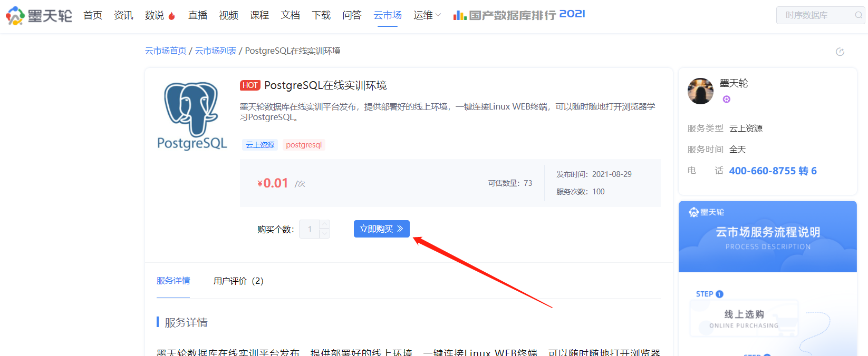868x356 pixels.
Task: Click the red HOT badge
Action: [250, 85]
